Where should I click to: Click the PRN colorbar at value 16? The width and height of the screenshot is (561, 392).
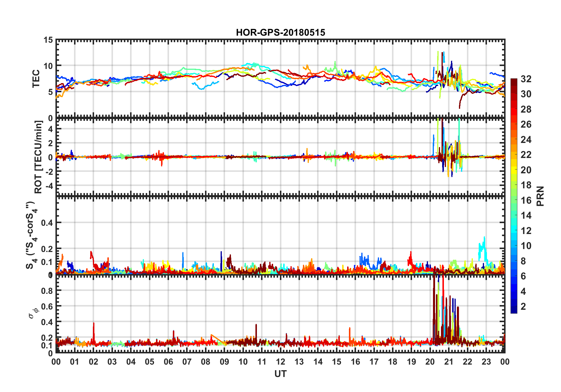point(514,200)
